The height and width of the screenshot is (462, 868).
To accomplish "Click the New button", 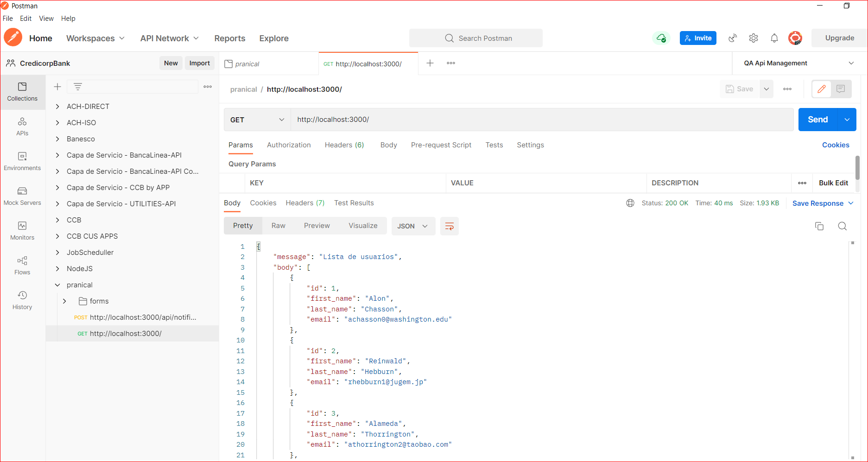I will (x=171, y=63).
